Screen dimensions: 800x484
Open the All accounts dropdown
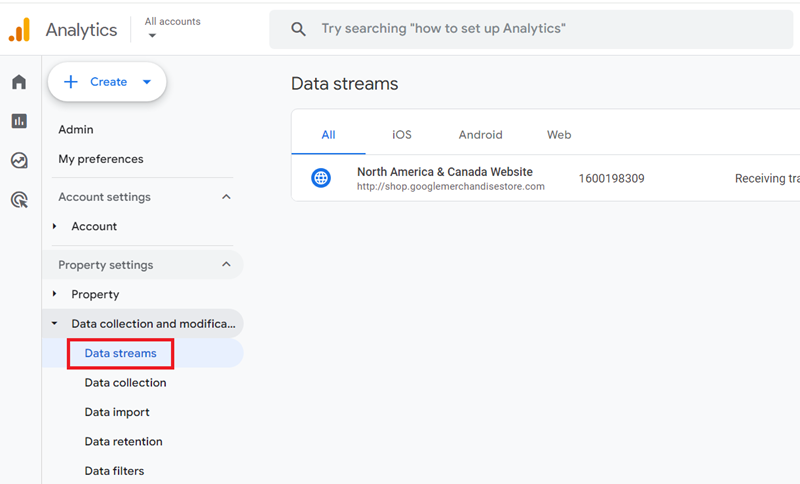(172, 28)
